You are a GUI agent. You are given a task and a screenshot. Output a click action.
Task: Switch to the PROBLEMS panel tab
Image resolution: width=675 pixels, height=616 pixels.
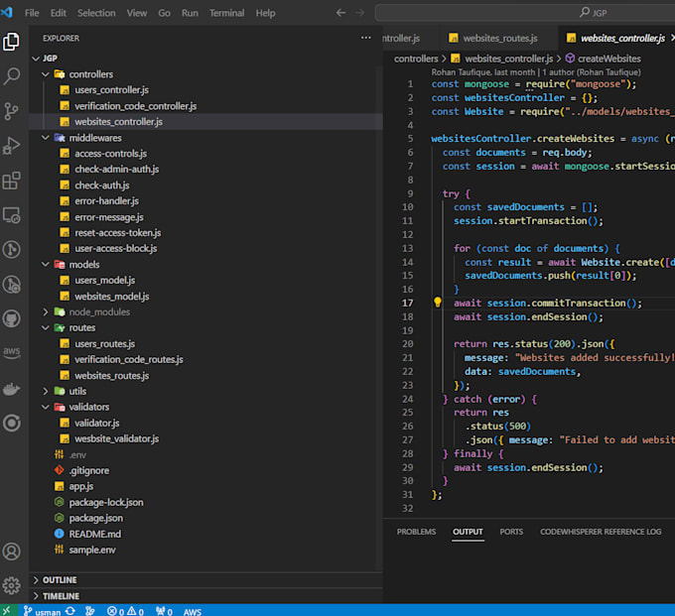click(416, 532)
